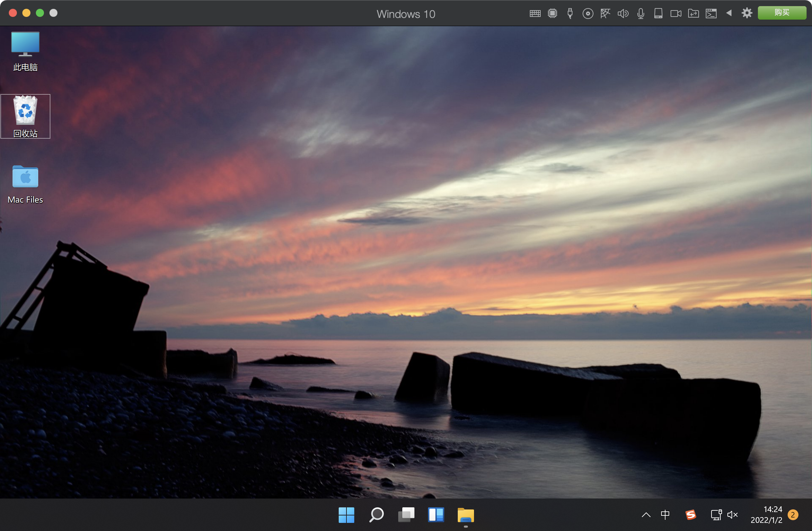The image size is (812, 531).
Task: Open the Windows Start menu
Action: coord(346,515)
